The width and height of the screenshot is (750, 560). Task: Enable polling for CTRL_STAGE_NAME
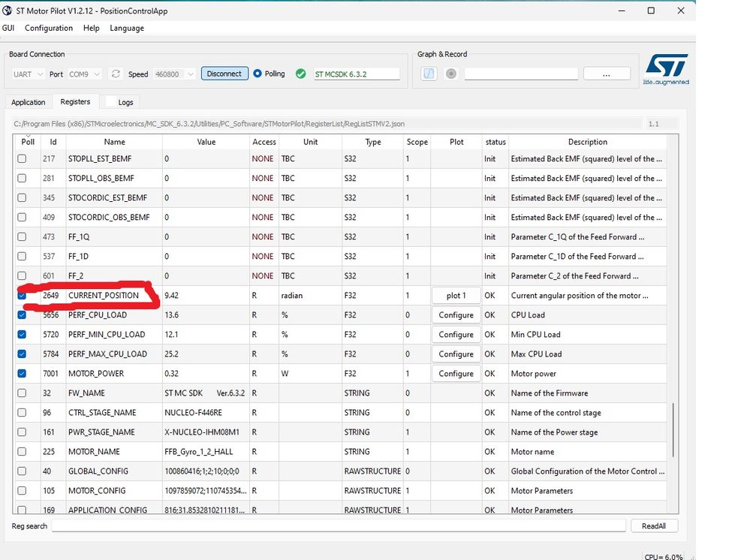click(22, 412)
